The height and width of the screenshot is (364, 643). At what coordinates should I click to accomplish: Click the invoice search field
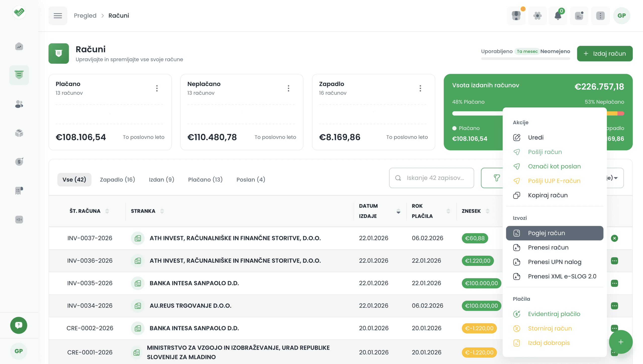pyautogui.click(x=435, y=178)
